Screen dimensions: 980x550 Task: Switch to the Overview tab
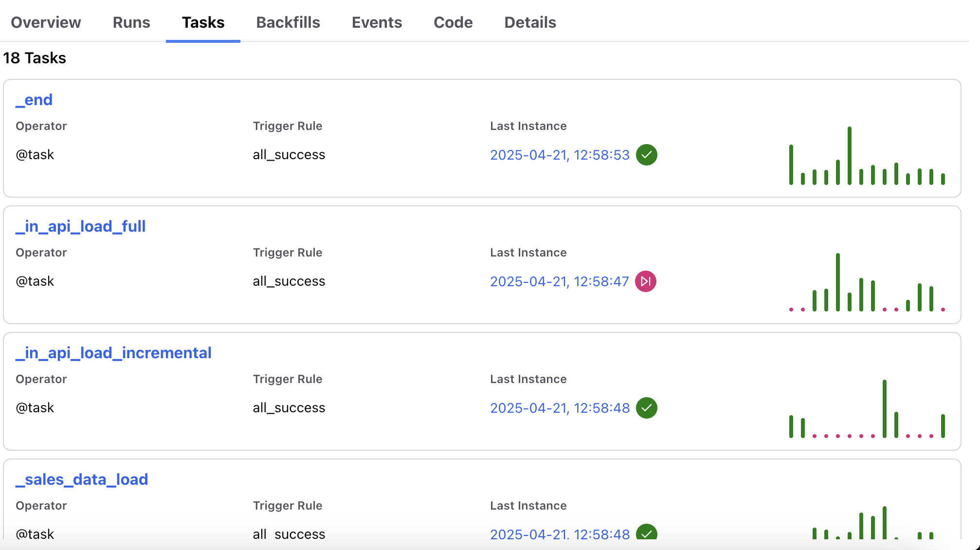pos(46,22)
